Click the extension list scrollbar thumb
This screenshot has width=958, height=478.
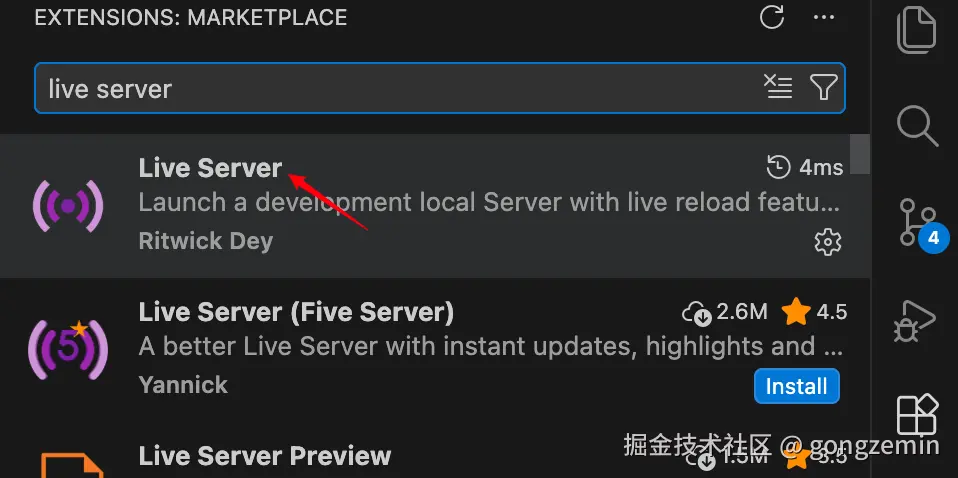(860, 154)
